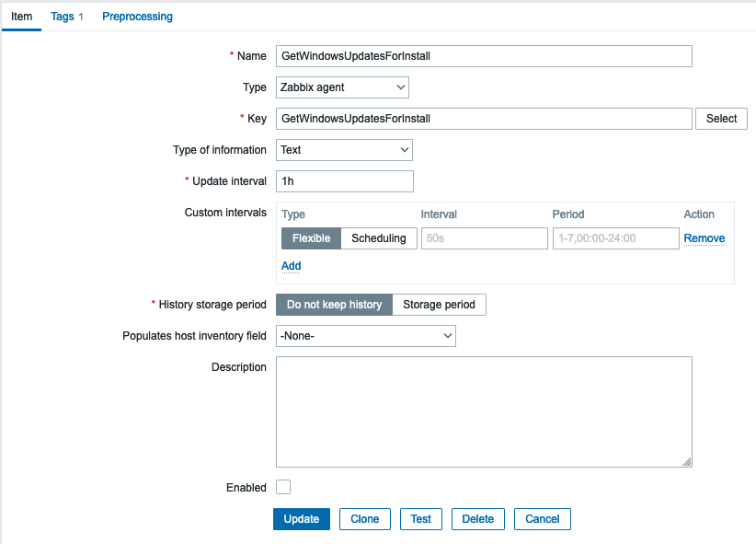Click into the Description text area
The image size is (756, 544).
tap(484, 411)
